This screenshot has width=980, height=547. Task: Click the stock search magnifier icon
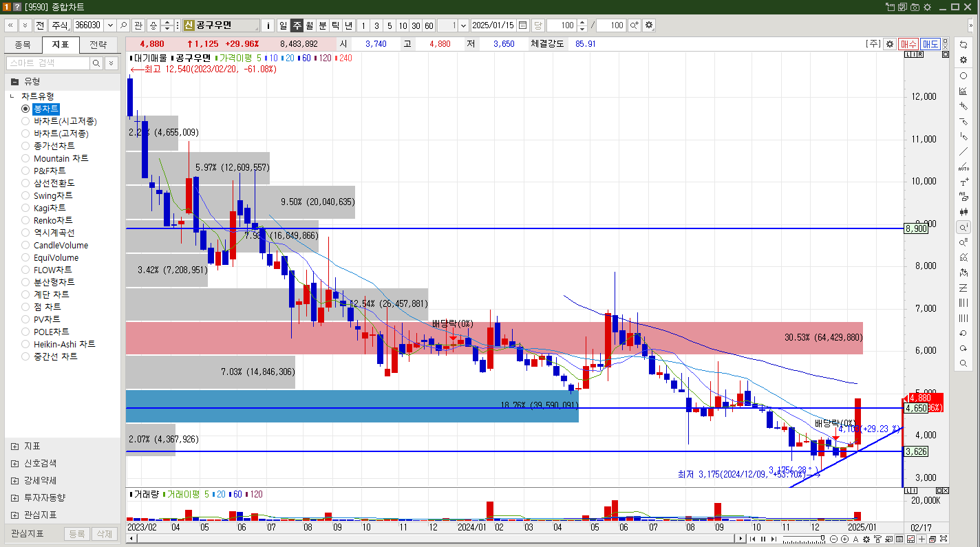tap(123, 25)
